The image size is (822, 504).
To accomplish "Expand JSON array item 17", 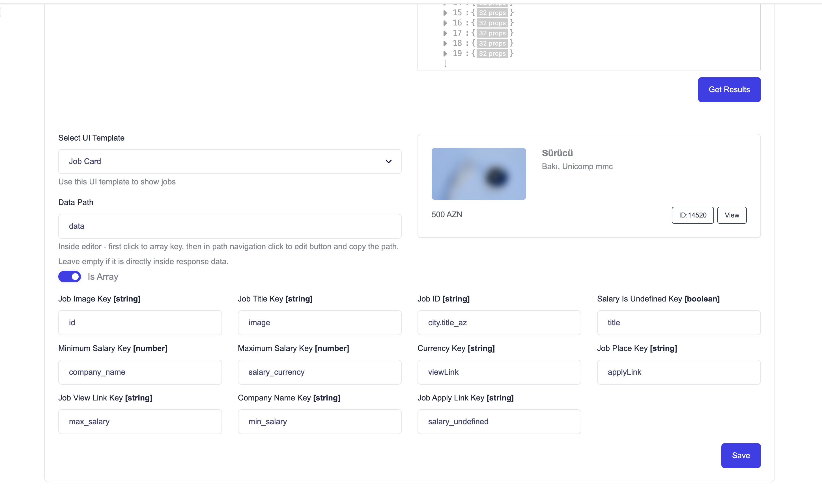I will pyautogui.click(x=445, y=33).
